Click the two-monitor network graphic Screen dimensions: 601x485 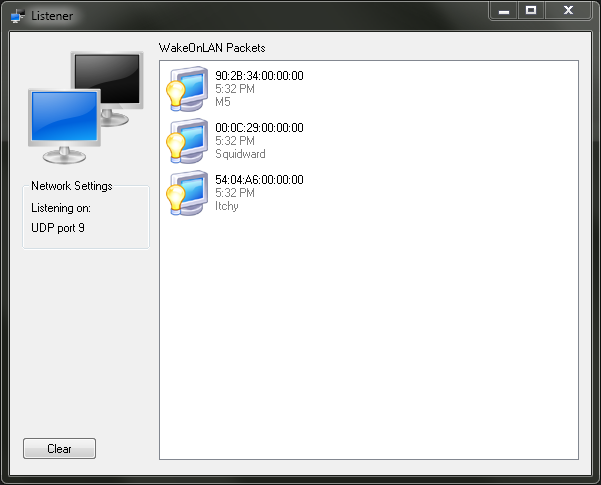coord(86,108)
